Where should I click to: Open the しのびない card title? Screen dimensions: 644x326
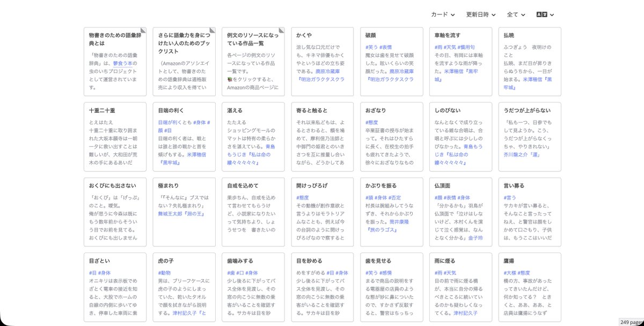point(448,110)
